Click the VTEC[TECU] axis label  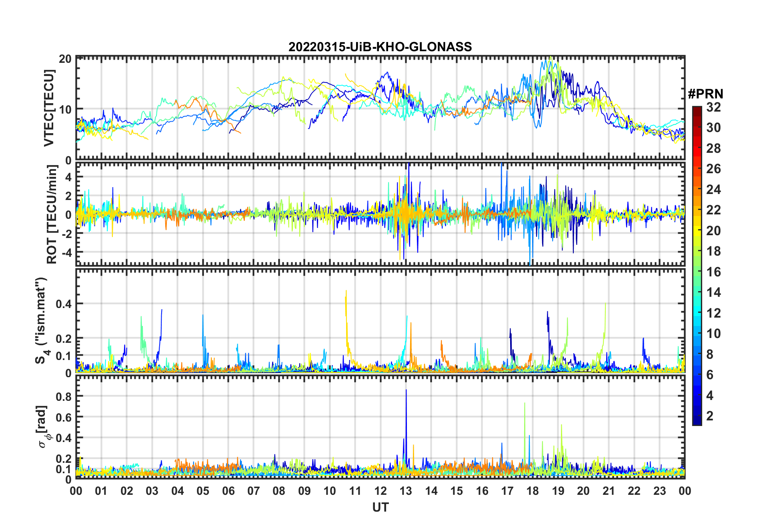click(x=49, y=108)
